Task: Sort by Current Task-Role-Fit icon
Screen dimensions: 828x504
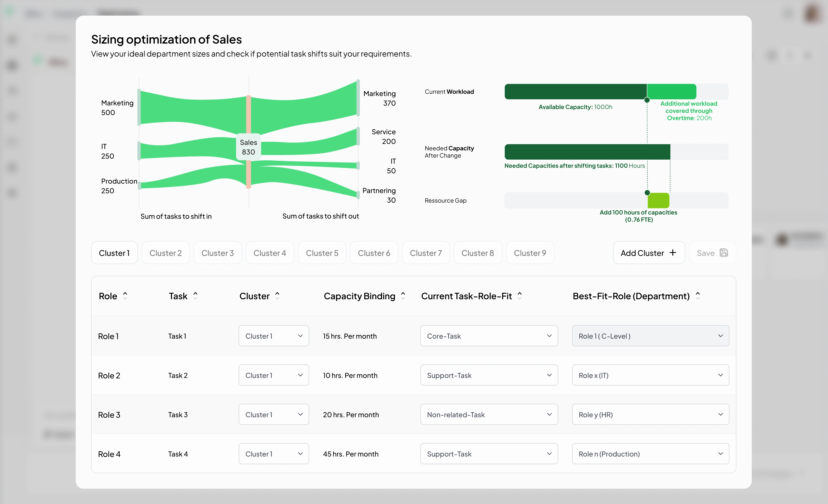Action: [x=519, y=296]
